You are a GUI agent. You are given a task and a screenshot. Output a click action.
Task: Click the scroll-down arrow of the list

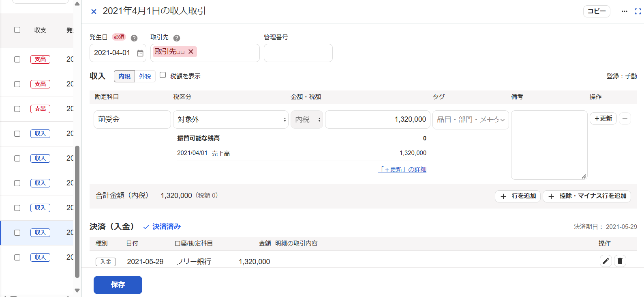click(x=77, y=290)
